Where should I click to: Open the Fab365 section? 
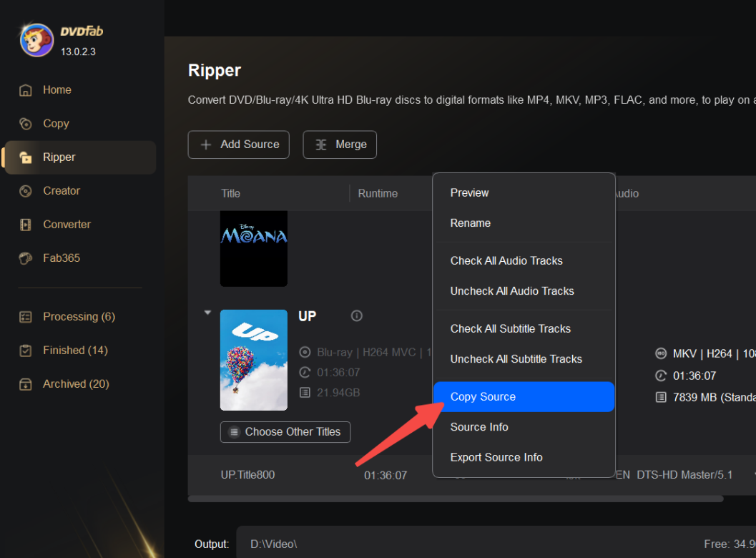coord(62,258)
